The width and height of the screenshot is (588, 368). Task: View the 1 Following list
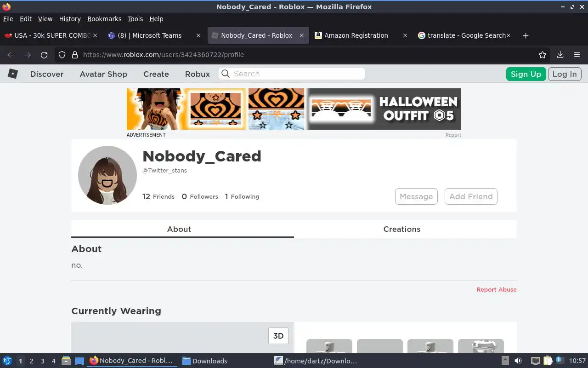242,196
